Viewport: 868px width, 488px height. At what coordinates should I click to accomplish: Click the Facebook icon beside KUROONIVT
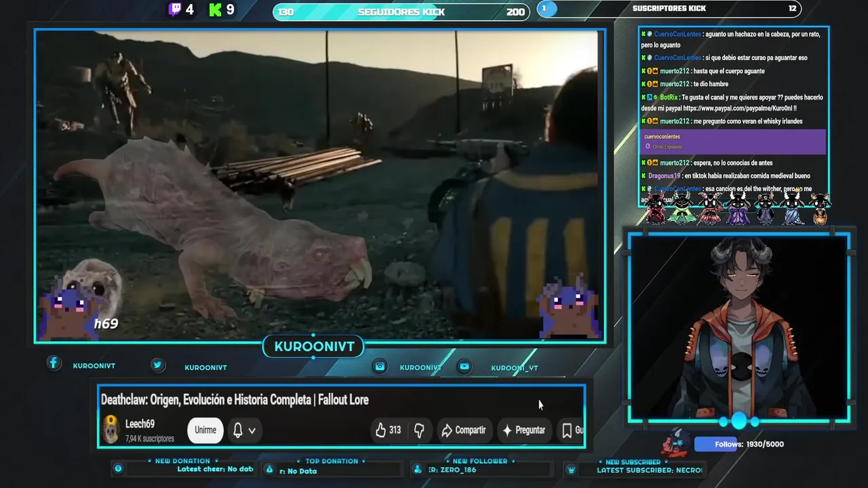point(54,363)
